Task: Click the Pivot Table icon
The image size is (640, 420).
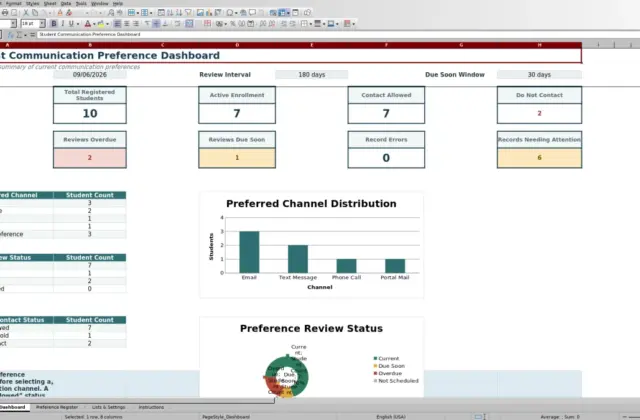Action: click(218, 13)
